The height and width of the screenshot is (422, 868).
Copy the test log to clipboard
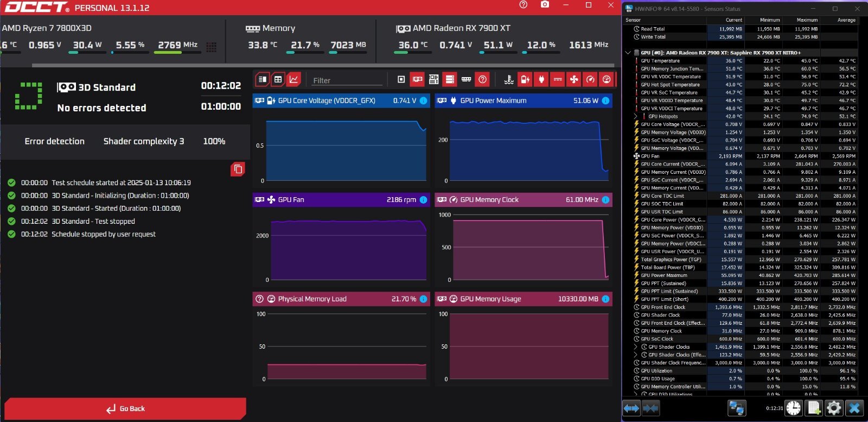pos(238,169)
